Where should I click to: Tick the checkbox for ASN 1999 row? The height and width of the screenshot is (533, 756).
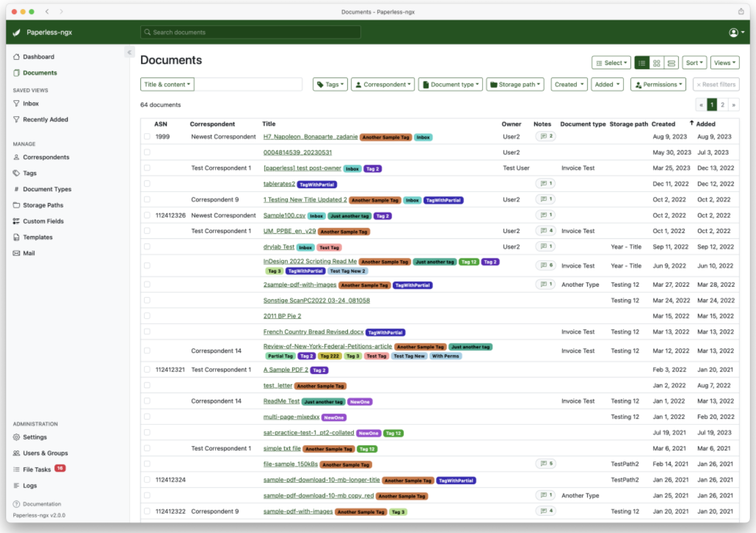tap(147, 137)
